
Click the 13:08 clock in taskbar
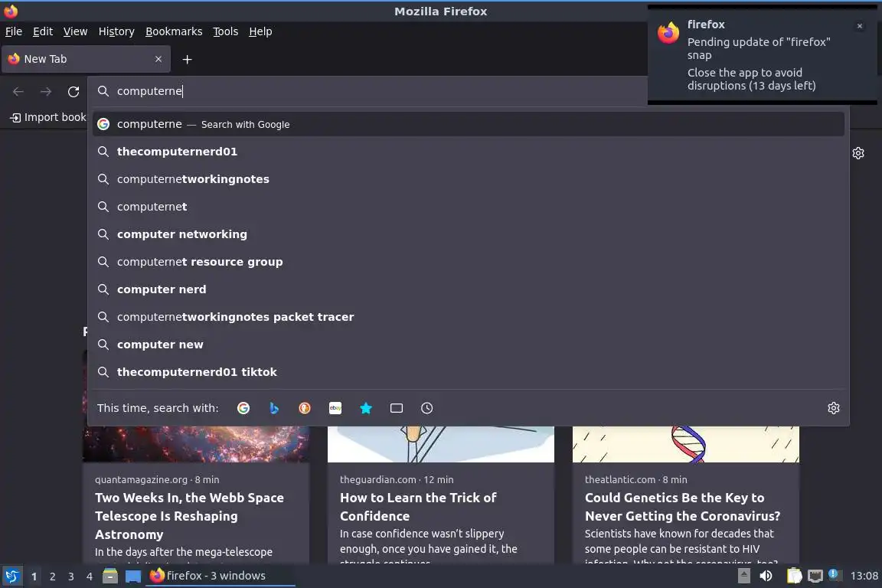click(x=864, y=576)
